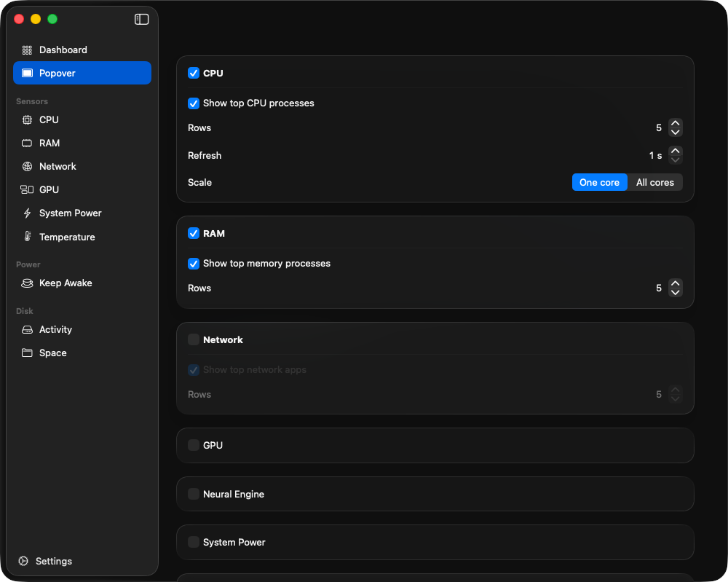Image resolution: width=728 pixels, height=582 pixels.
Task: Open the RAM sensor page
Action: [82, 143]
